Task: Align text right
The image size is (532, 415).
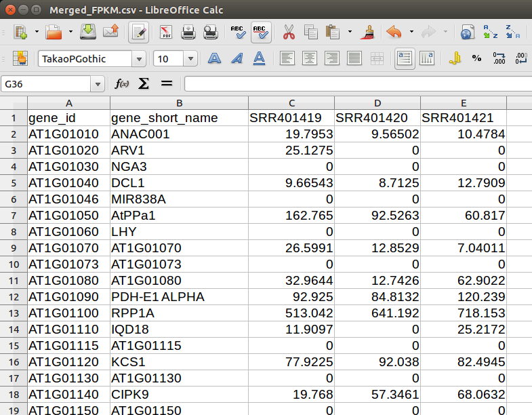Action: click(332, 58)
